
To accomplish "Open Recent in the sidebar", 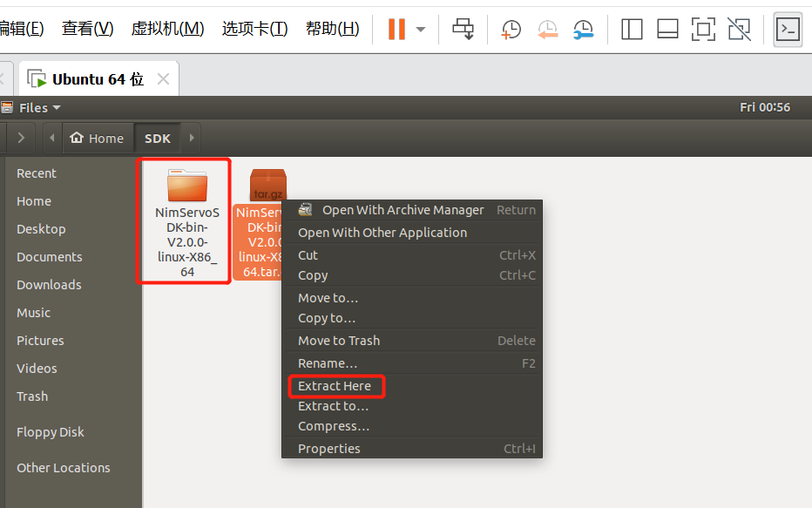I will coord(37,173).
